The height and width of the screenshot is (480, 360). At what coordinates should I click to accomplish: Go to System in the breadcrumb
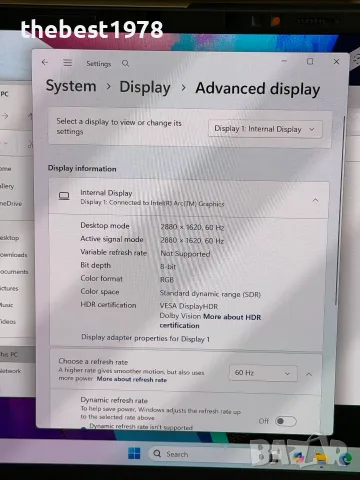click(71, 86)
